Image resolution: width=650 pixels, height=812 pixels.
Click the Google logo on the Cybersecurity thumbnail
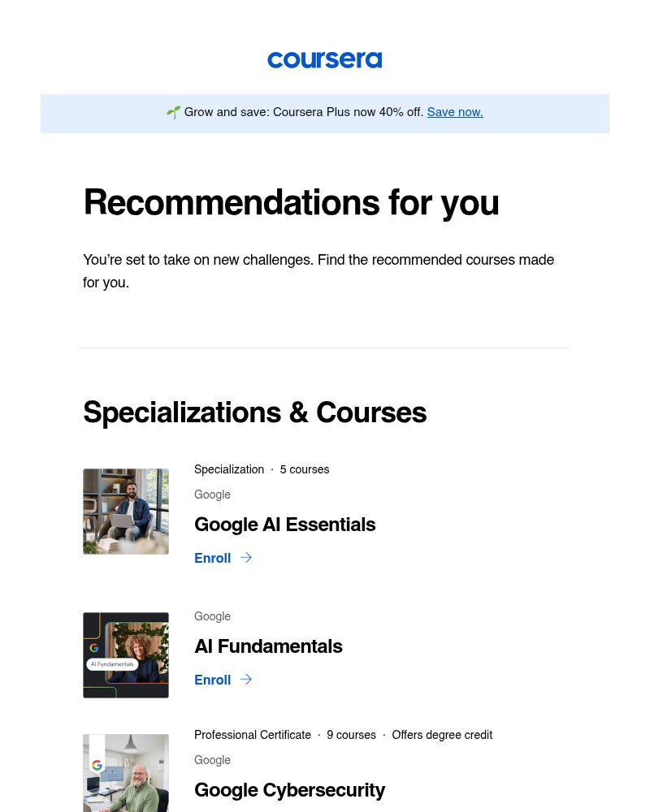97,765
